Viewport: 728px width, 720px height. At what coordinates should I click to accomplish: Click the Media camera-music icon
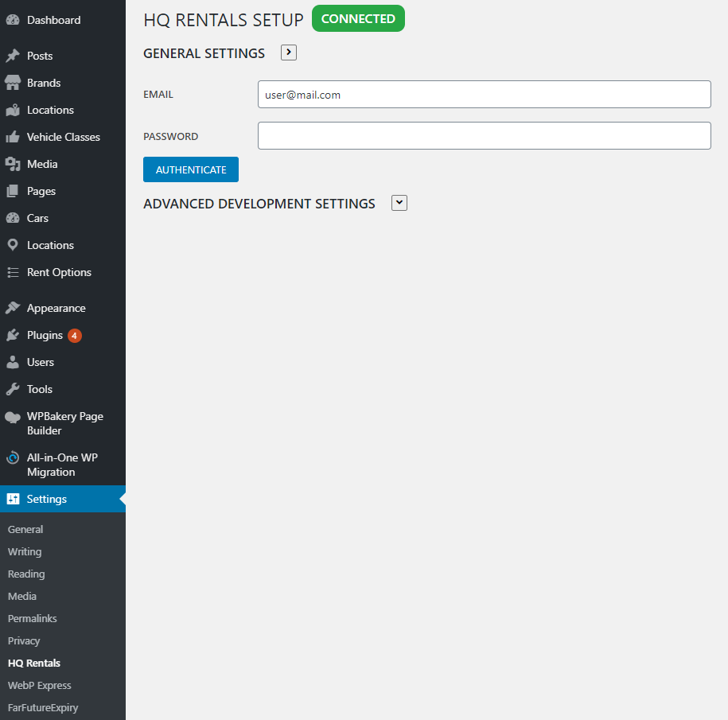pyautogui.click(x=13, y=164)
